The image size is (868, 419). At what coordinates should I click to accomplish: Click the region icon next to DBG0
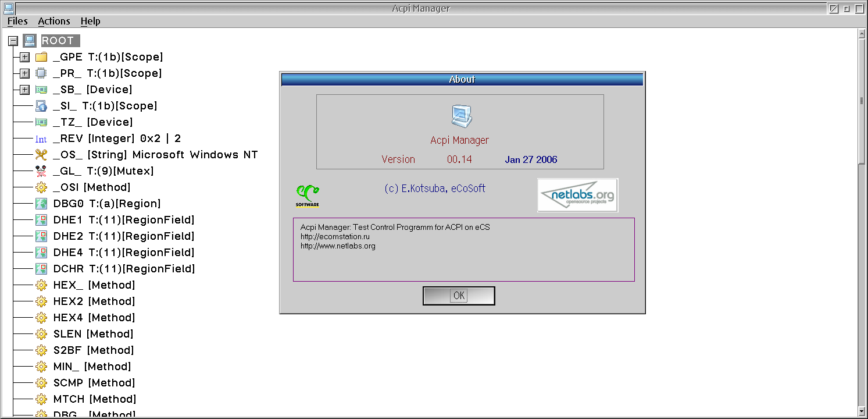41,204
